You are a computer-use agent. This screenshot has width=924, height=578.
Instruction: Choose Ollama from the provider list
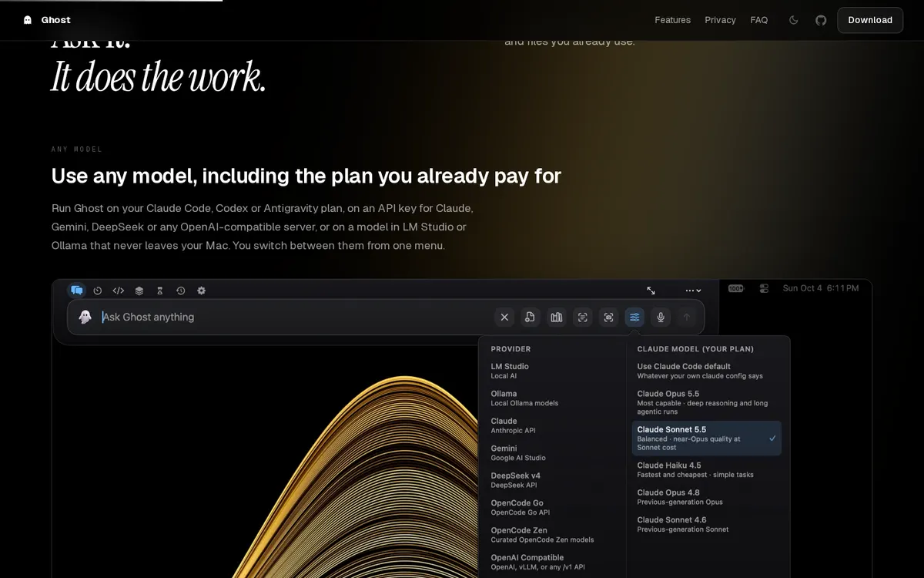click(552, 398)
